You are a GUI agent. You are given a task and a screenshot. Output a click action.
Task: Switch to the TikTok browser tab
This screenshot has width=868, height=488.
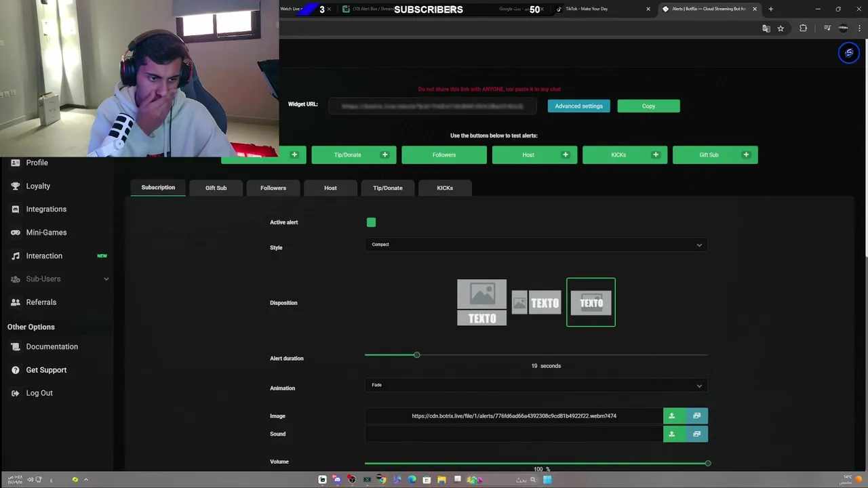tap(602, 9)
